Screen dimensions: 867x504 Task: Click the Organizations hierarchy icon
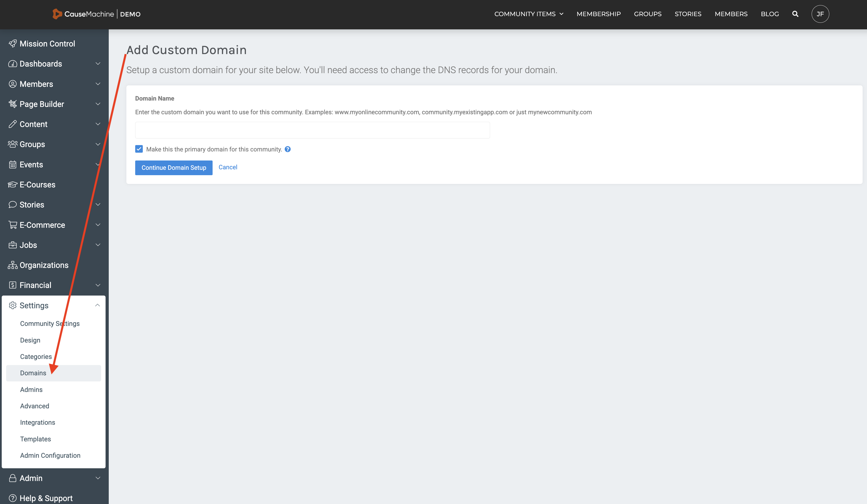click(13, 265)
